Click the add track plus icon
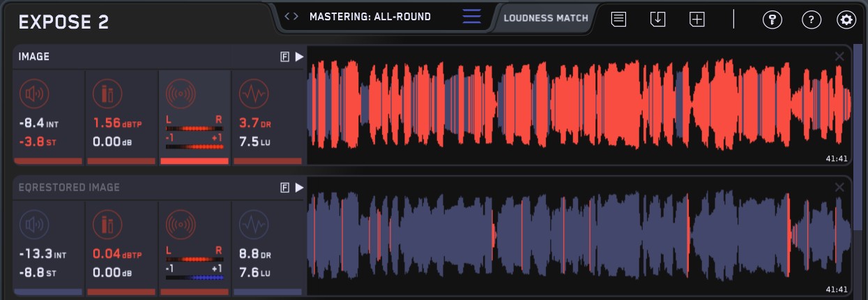 (697, 20)
